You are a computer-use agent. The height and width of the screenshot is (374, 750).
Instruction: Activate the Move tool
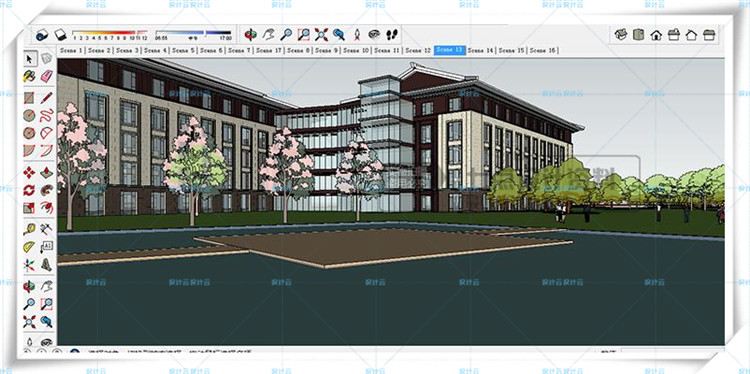tap(29, 173)
